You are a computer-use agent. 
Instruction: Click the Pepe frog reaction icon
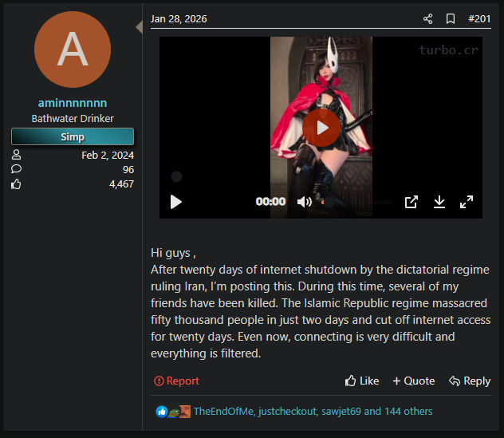[x=174, y=412]
